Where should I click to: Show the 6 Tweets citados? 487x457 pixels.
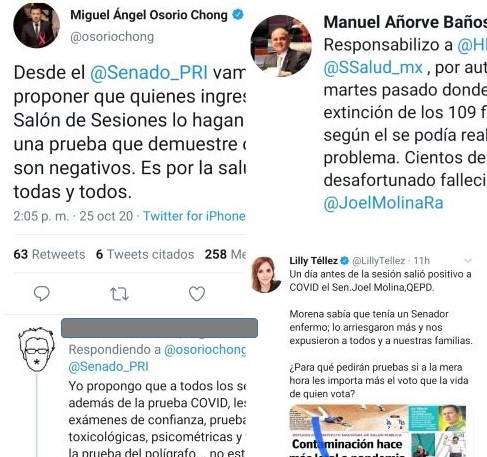point(145,254)
